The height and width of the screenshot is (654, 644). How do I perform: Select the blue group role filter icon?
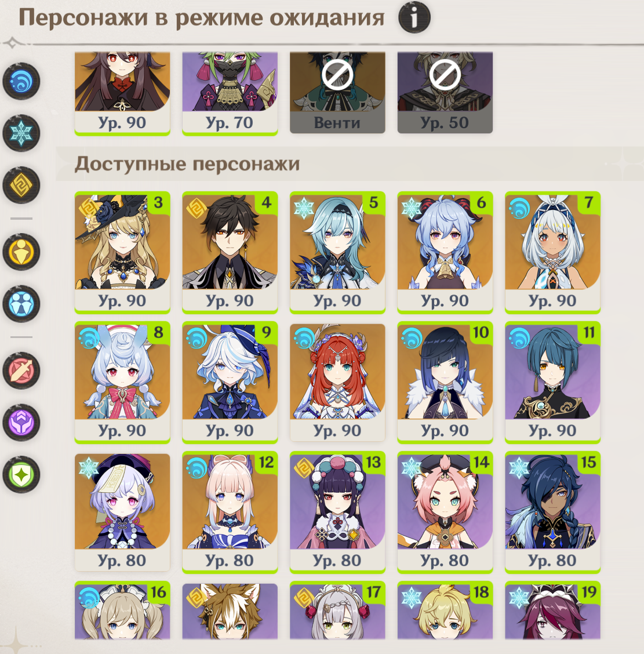[21, 304]
